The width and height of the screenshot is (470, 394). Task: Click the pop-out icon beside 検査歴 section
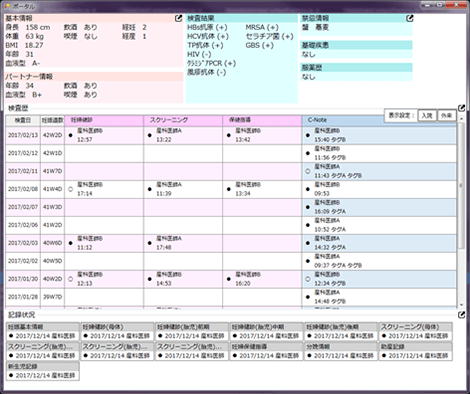[x=461, y=108]
